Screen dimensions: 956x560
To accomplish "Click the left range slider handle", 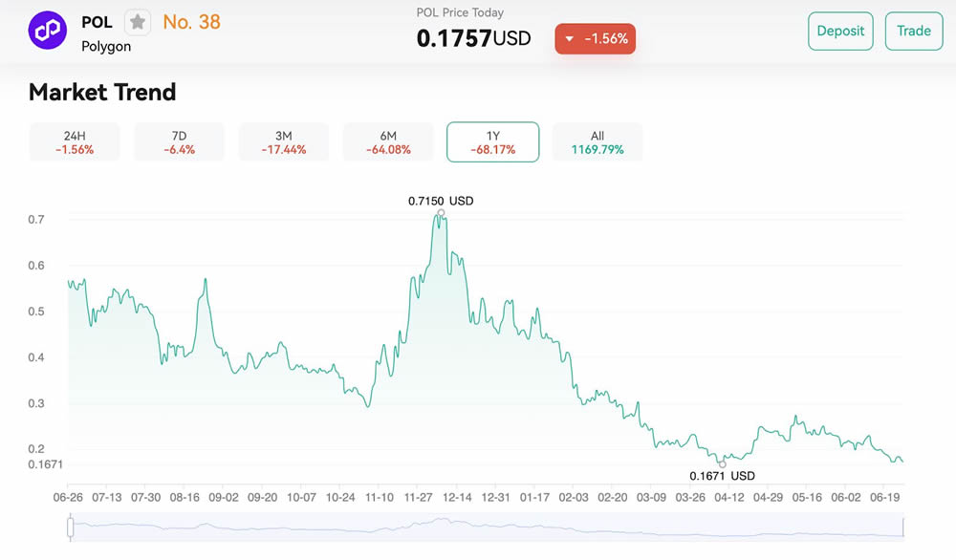I will tap(70, 527).
